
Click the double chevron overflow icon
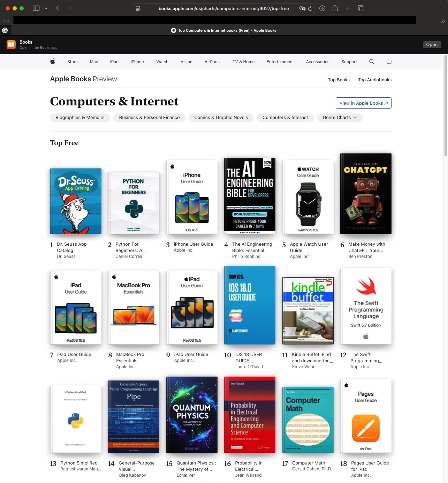[x=443, y=21]
